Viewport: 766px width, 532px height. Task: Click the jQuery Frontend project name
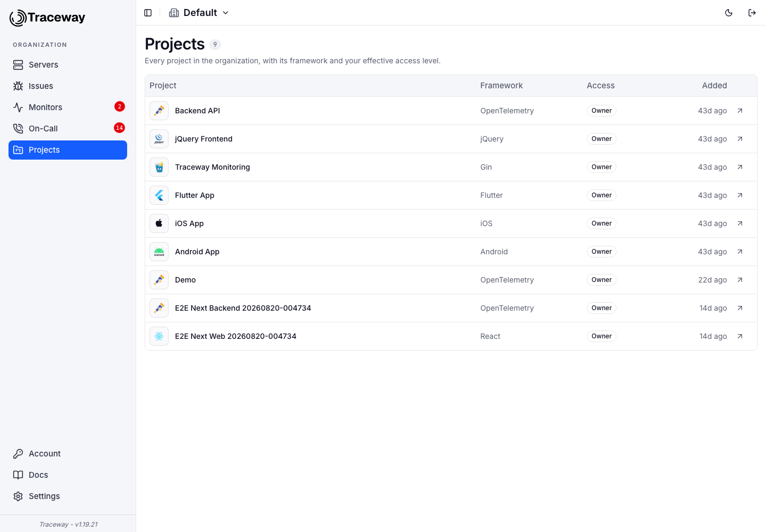pyautogui.click(x=204, y=139)
